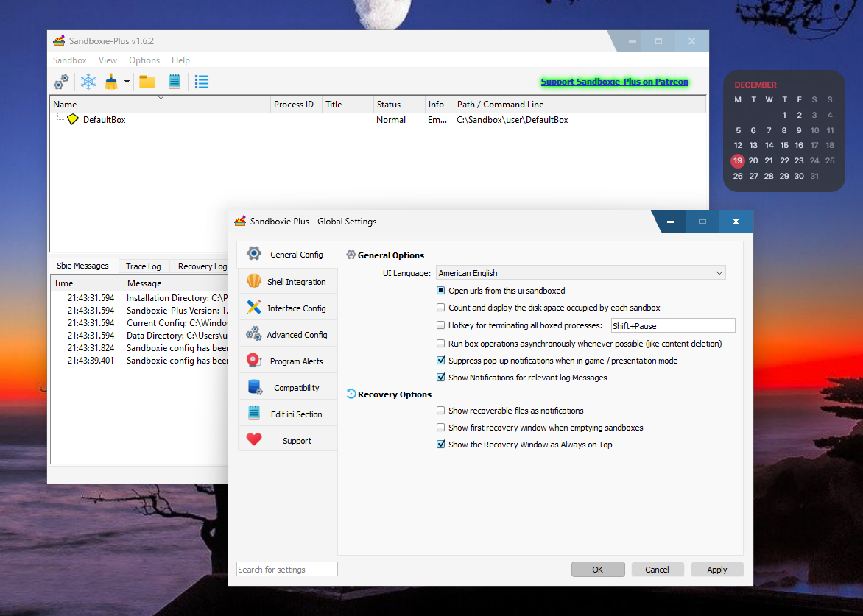This screenshot has width=863, height=616.
Task: Click the 21:43:39.401 log entry
Action: click(91, 360)
